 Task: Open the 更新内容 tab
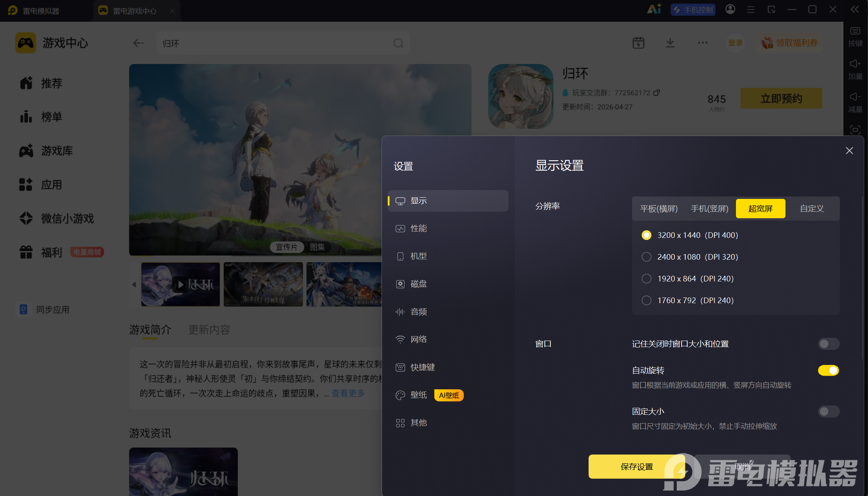pos(209,330)
